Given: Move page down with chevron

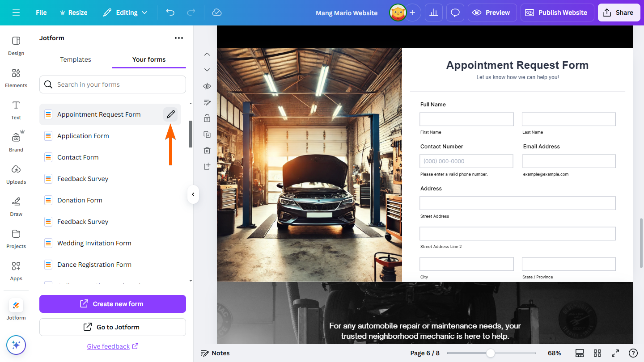Looking at the screenshot, I should (x=207, y=70).
